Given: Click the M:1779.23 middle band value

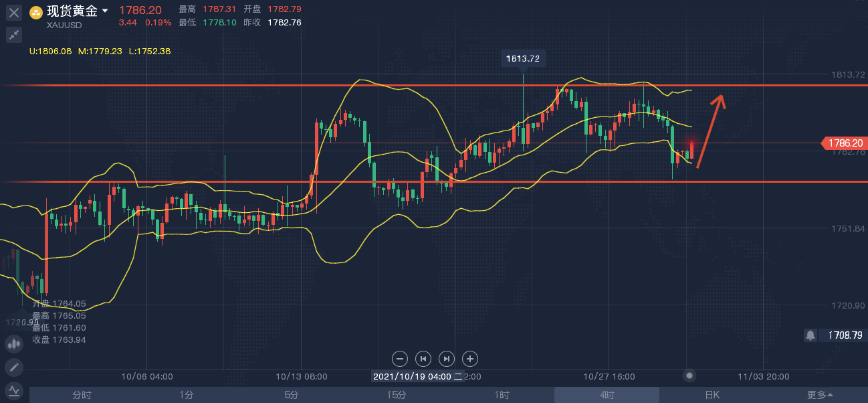Looking at the screenshot, I should click(x=100, y=51).
